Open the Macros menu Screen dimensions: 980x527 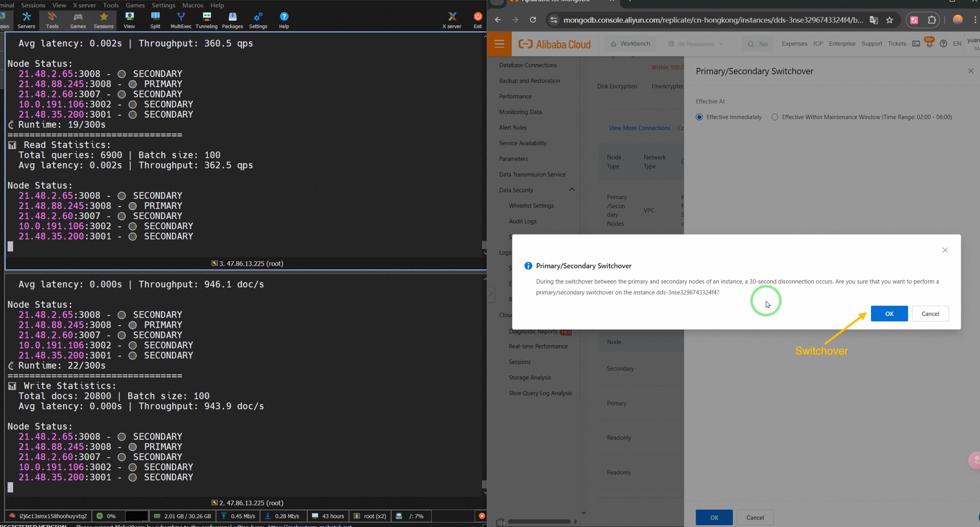[193, 5]
